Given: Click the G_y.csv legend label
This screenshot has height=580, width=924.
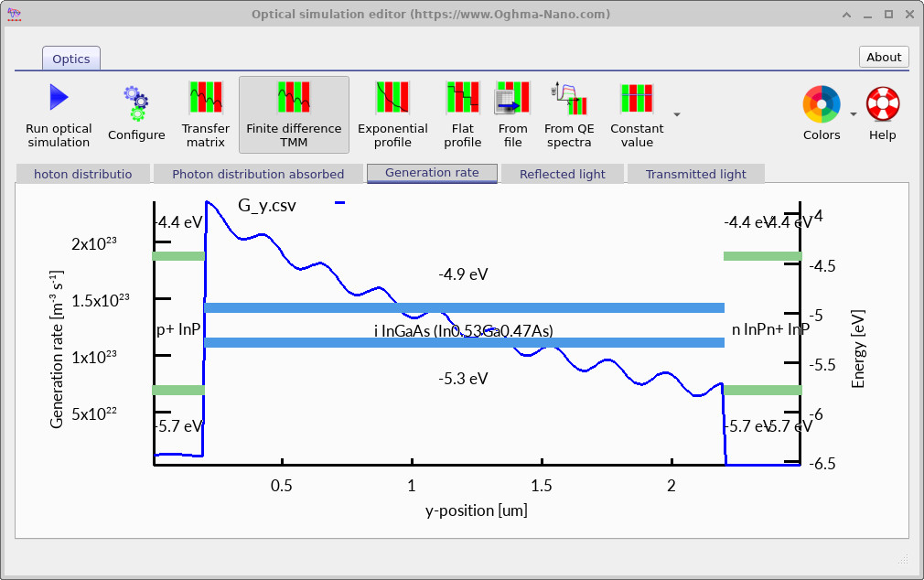Looking at the screenshot, I should click(266, 206).
